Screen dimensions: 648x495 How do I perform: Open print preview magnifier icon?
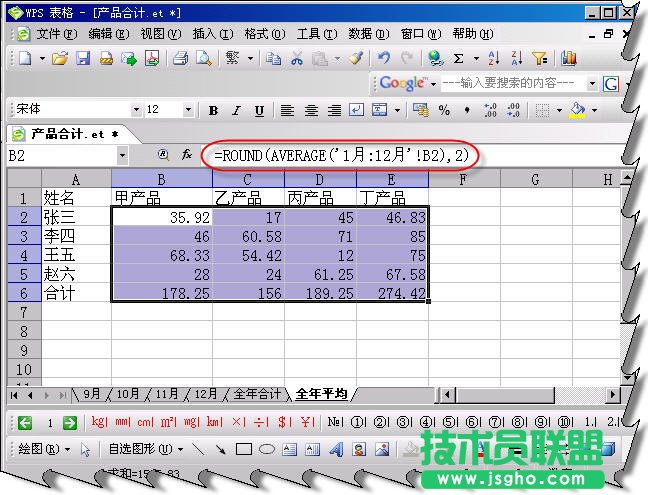click(204, 58)
